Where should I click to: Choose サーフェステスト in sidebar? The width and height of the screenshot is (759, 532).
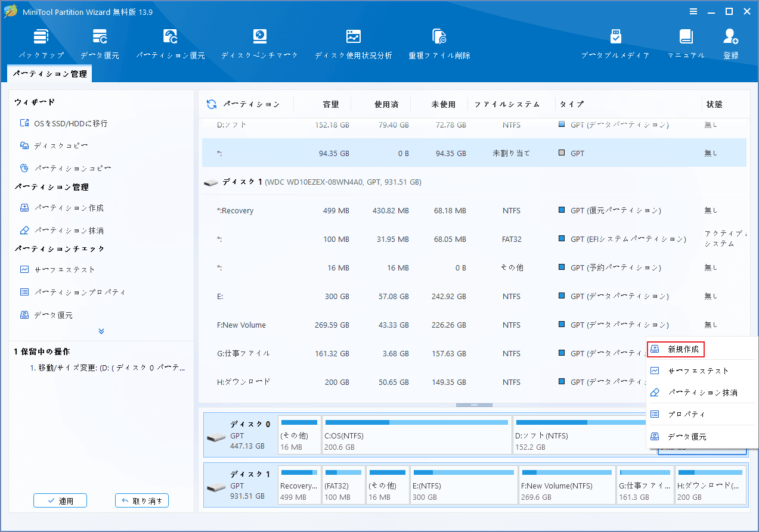tap(57, 270)
